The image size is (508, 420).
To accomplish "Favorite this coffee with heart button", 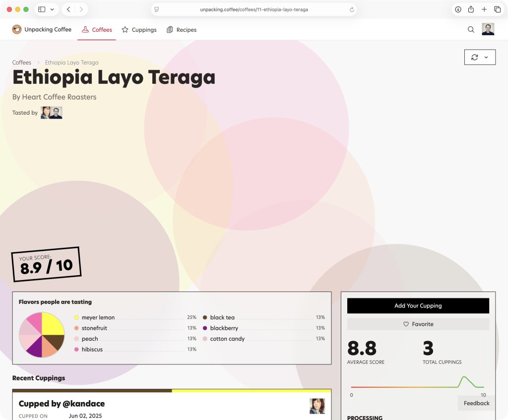I will (x=418, y=324).
